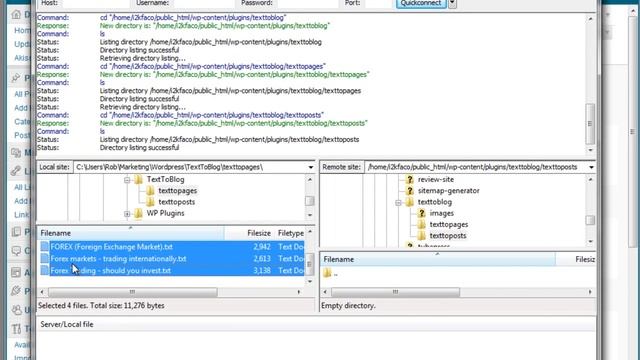640x360 pixels.
Task: Click the Comments bubble icon in WordPress sidebar
Action: pyautogui.click(x=16, y=250)
